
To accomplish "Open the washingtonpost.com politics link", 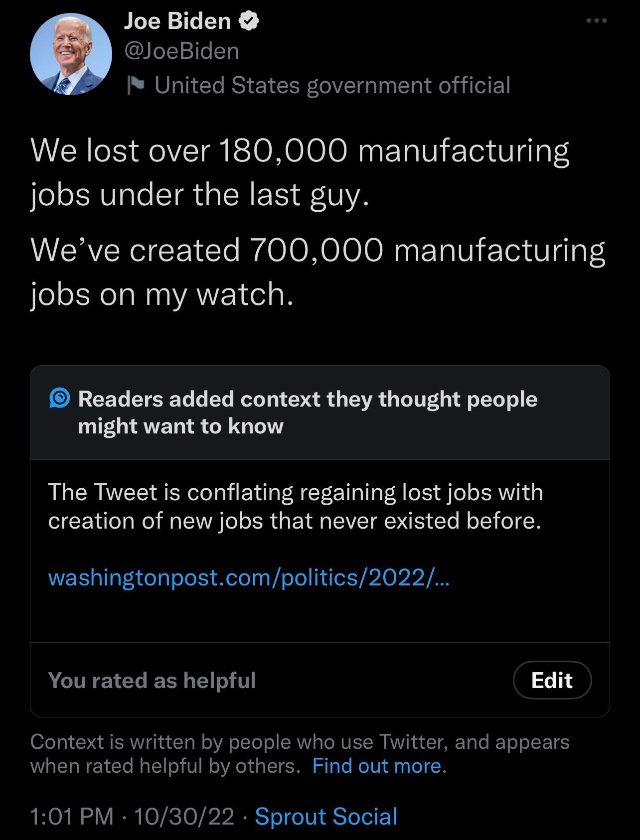I will point(249,577).
